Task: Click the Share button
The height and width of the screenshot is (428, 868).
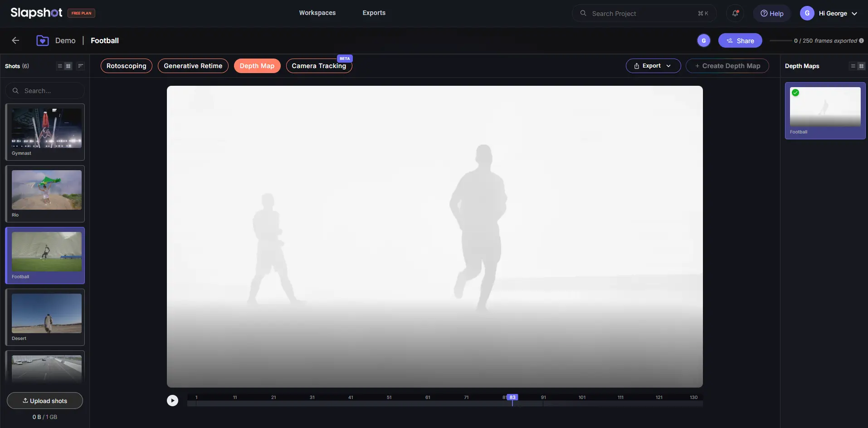Action: pyautogui.click(x=740, y=40)
